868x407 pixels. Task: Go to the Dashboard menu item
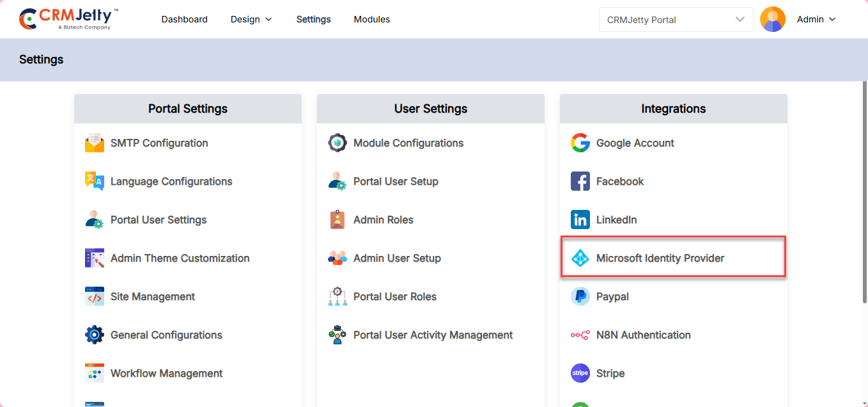(184, 19)
